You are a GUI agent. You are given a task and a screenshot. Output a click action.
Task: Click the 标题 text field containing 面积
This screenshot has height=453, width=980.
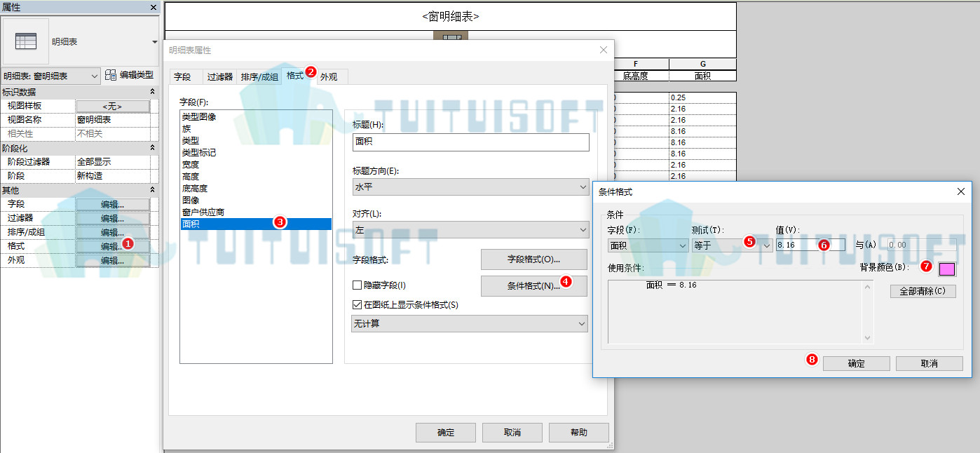[470, 142]
